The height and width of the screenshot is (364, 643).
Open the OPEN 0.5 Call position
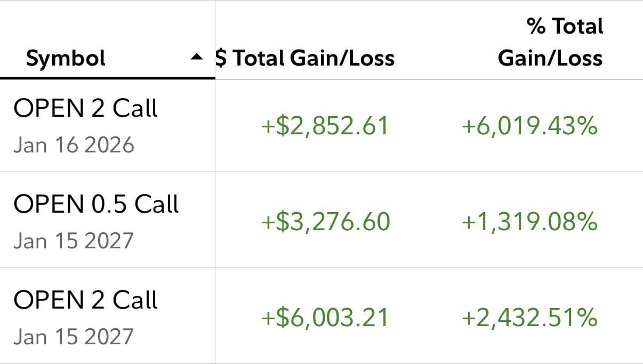96,204
